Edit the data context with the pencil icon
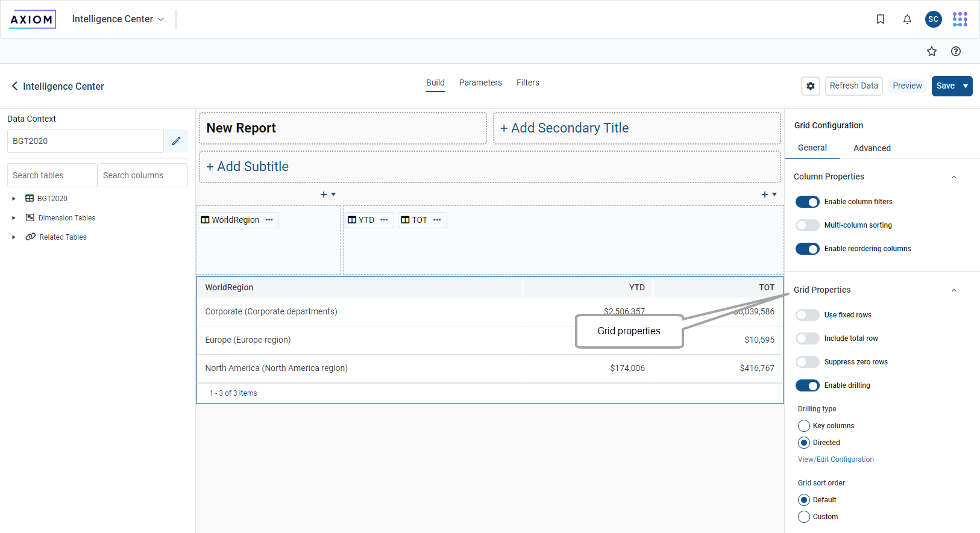This screenshot has height=533, width=980. click(176, 141)
